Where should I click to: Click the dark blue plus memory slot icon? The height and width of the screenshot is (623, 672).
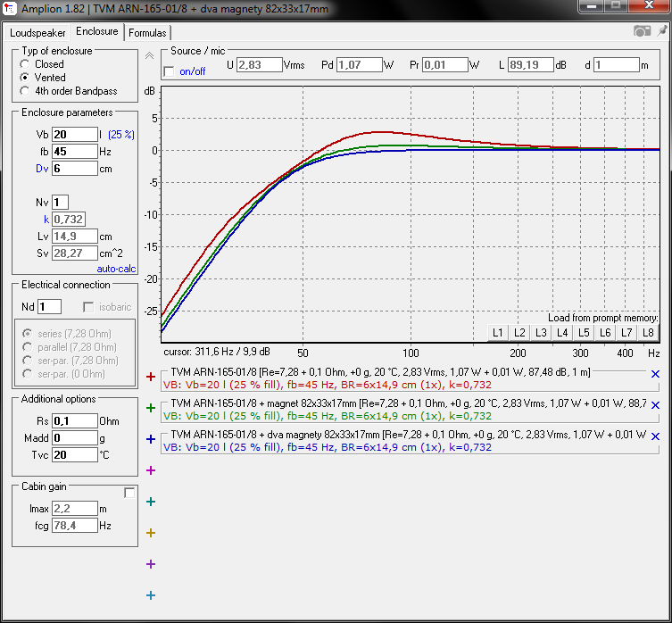(151, 439)
